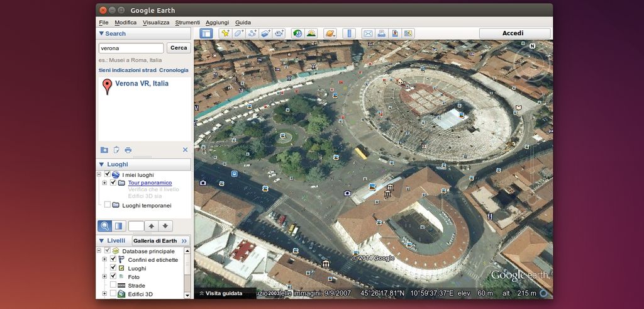Image resolution: width=644 pixels, height=309 pixels.
Task: Expand the Tour panoramico tree node
Action: click(x=104, y=183)
